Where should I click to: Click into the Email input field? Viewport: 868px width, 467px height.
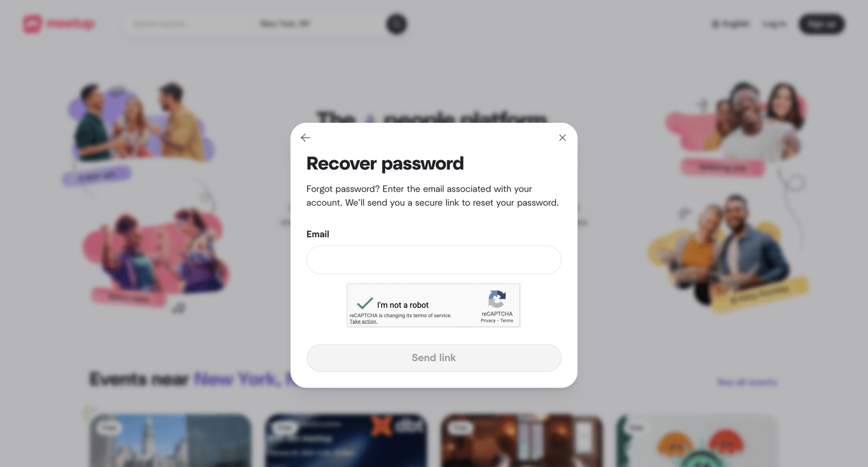tap(433, 260)
